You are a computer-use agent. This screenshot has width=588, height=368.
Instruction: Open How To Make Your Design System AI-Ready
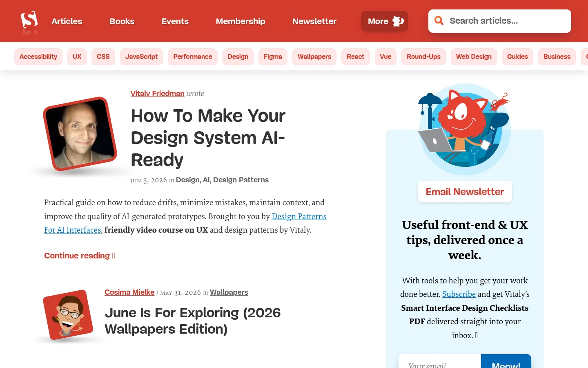tap(208, 138)
